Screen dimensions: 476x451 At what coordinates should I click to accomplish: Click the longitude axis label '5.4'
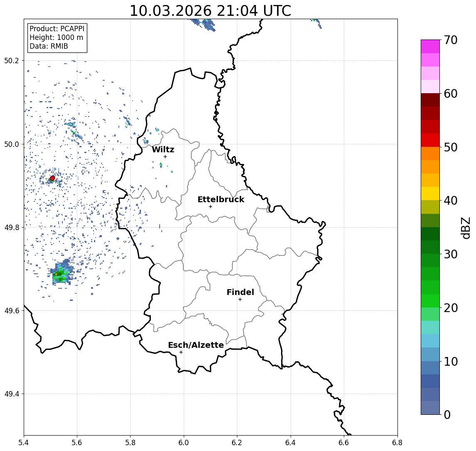pyautogui.click(x=24, y=443)
